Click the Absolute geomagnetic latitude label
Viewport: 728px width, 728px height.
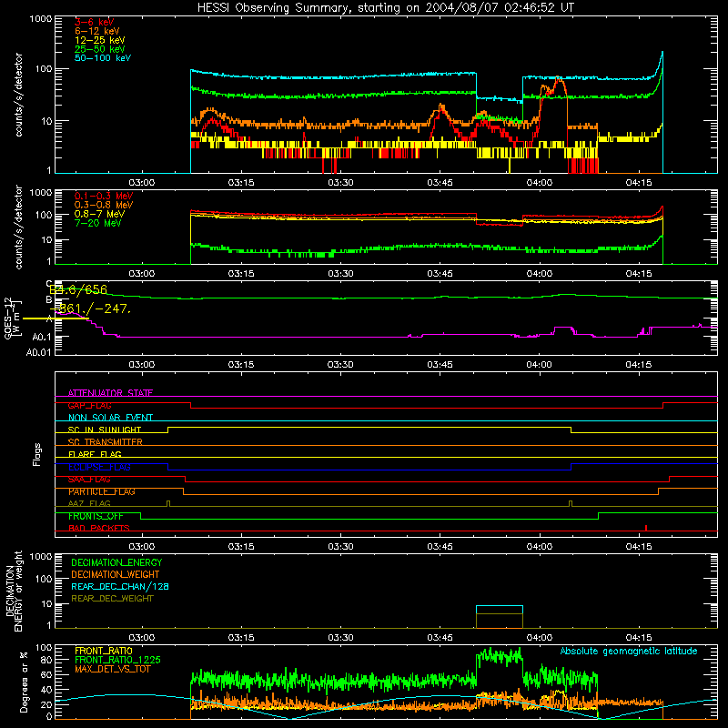pos(629,652)
